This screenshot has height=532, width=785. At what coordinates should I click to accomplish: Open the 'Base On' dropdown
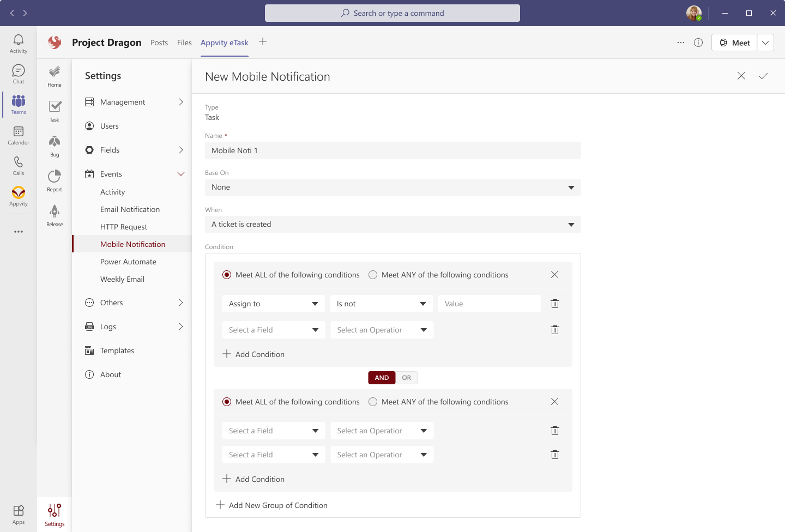pyautogui.click(x=392, y=188)
